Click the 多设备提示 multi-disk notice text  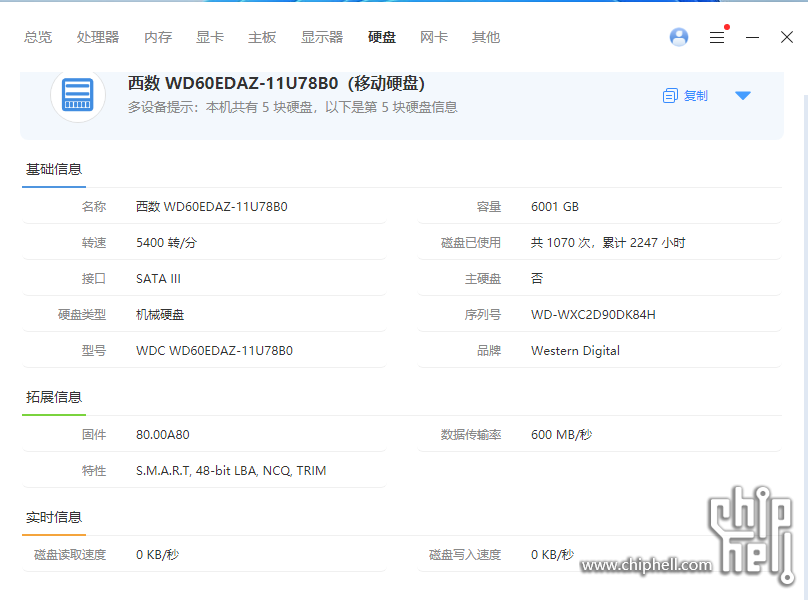[x=293, y=107]
